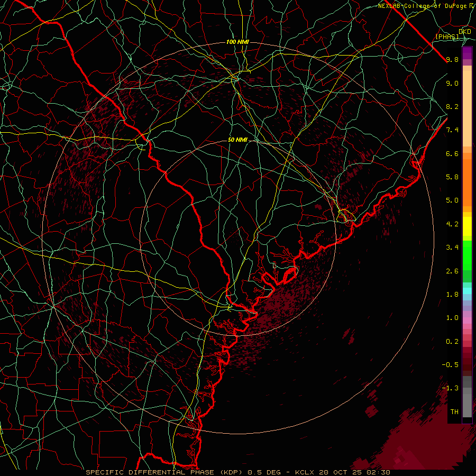Select the -0.5 value on the color scale
The width and height of the screenshot is (476, 476).
[450, 365]
